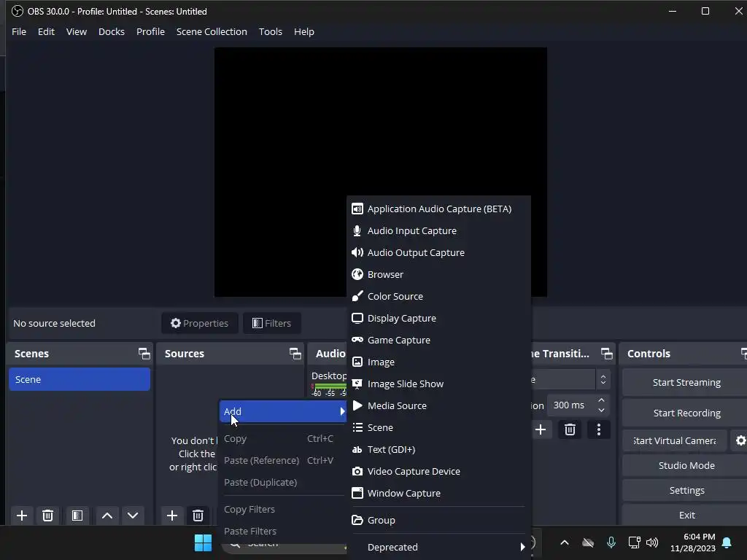Open scene filters icon in Scenes toolbar

coord(77,516)
